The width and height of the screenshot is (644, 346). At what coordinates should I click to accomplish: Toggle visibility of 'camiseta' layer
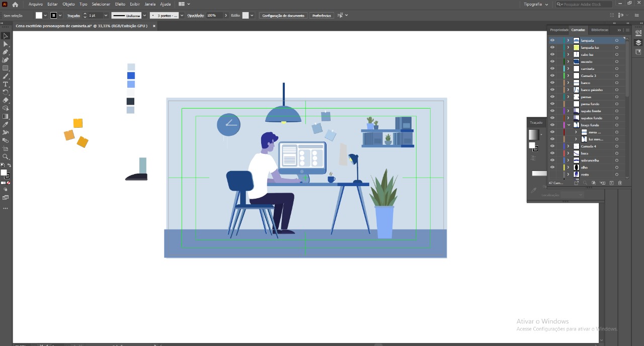click(x=552, y=68)
